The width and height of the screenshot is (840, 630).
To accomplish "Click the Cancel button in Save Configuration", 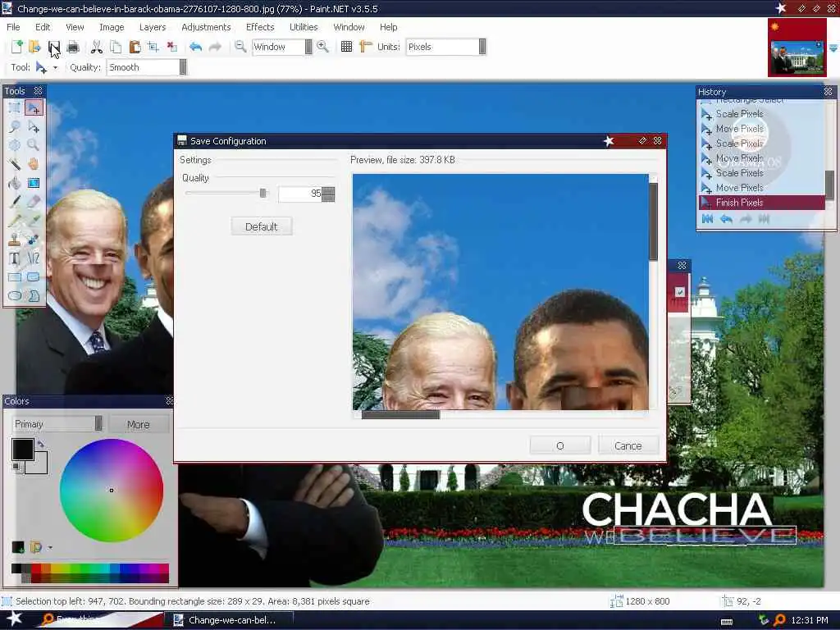I will [628, 445].
